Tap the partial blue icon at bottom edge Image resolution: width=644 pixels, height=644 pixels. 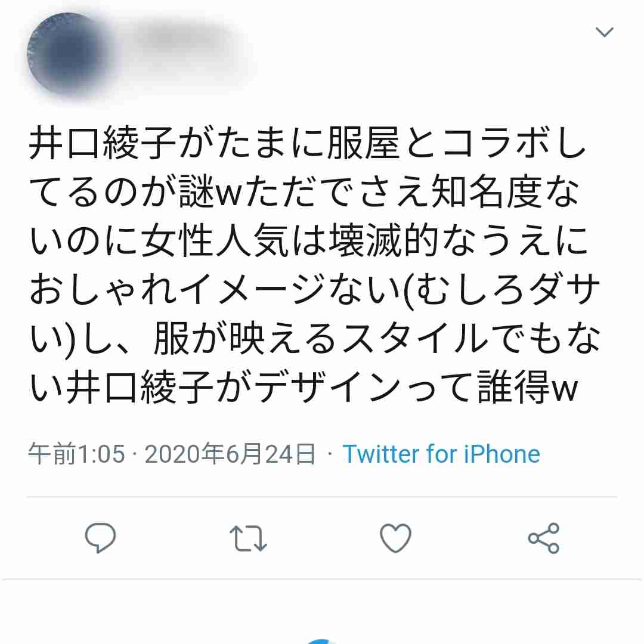(323, 640)
